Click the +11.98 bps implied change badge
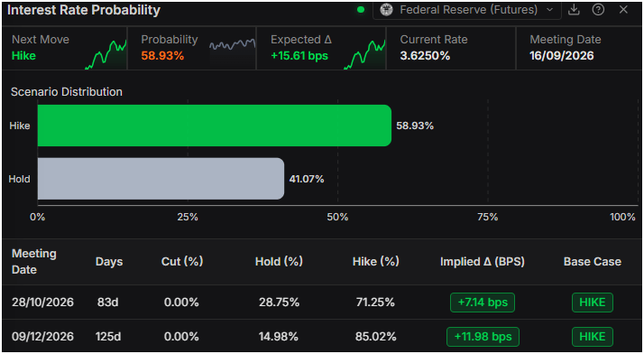The image size is (644, 354). coord(483,337)
